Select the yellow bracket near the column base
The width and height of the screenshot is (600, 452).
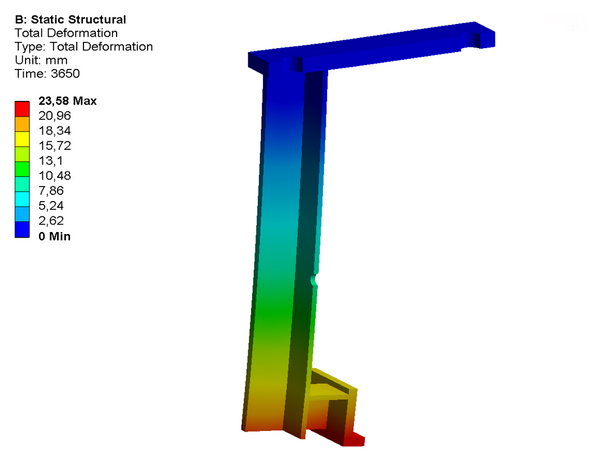(x=335, y=385)
